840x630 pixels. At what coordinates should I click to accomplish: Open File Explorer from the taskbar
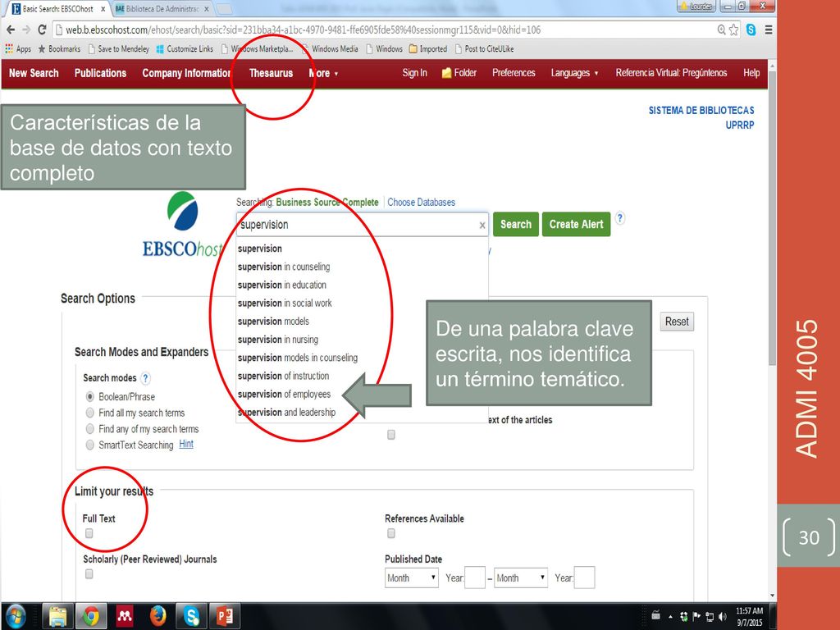coord(57,616)
